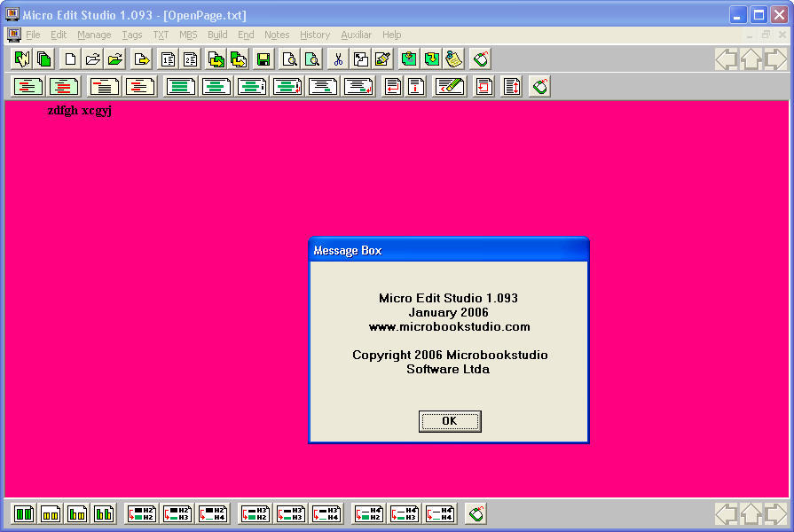This screenshot has width=794, height=532.
Task: Apply red centered lines on green page
Action: (64, 87)
